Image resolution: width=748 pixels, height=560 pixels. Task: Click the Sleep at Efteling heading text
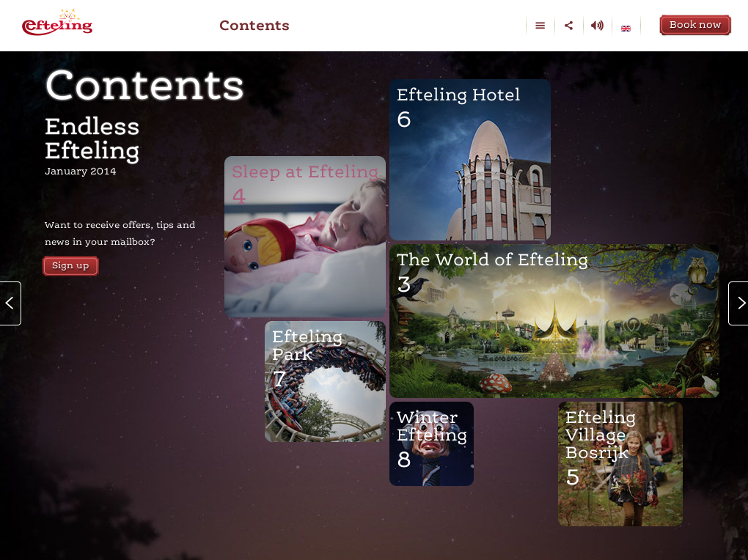(305, 172)
